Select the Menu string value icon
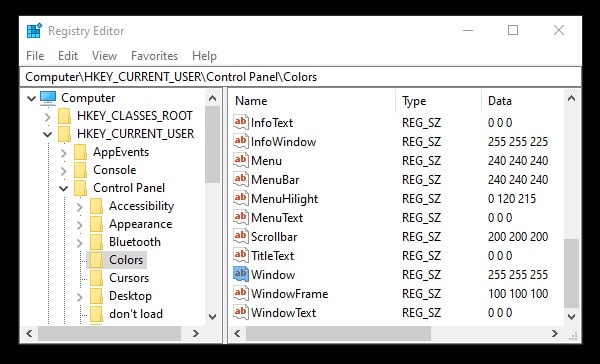 pyautogui.click(x=241, y=160)
